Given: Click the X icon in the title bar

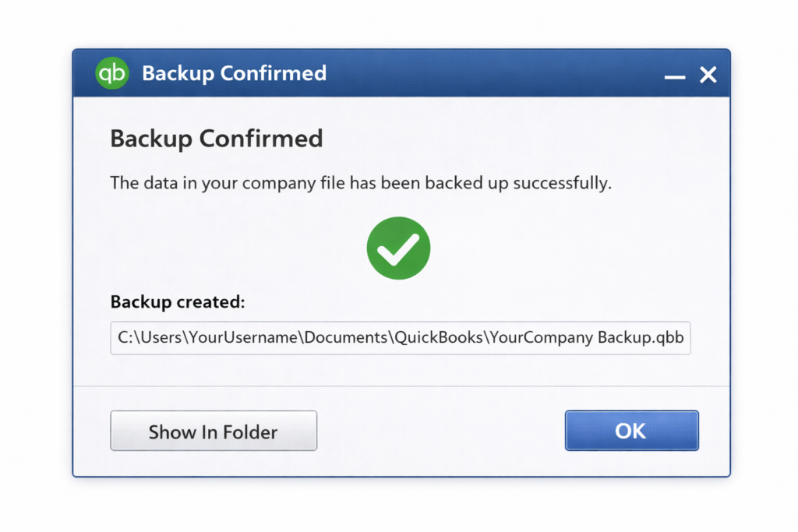Looking at the screenshot, I should click(x=708, y=74).
